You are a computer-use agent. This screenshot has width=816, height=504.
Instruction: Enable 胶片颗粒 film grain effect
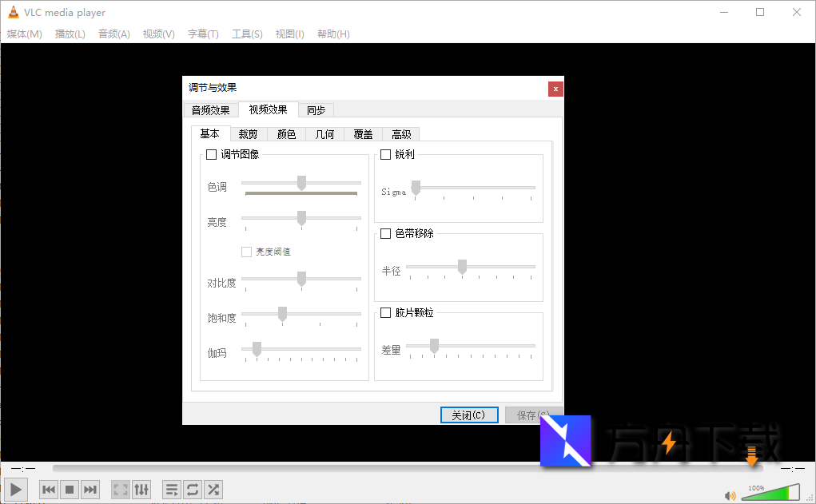[384, 312]
